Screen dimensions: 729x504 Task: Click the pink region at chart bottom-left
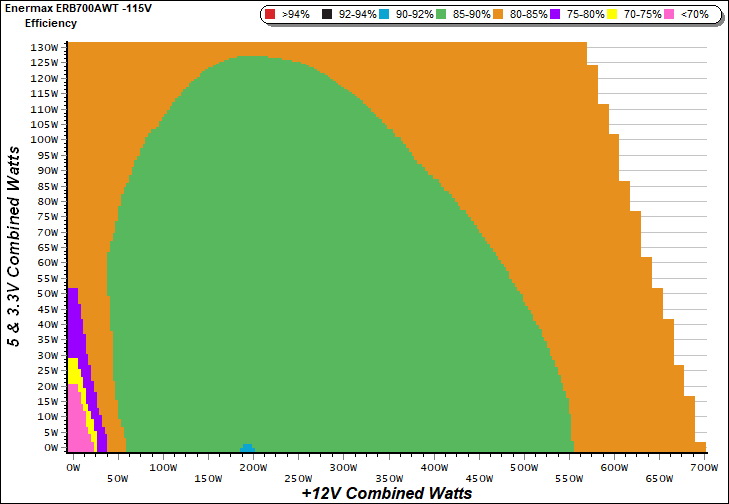pos(76,430)
